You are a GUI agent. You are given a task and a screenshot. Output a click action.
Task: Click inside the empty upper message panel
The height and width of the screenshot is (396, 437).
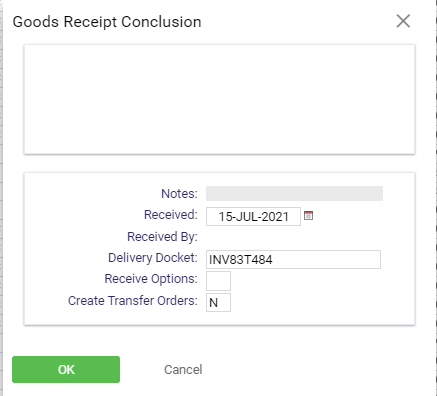(219, 99)
